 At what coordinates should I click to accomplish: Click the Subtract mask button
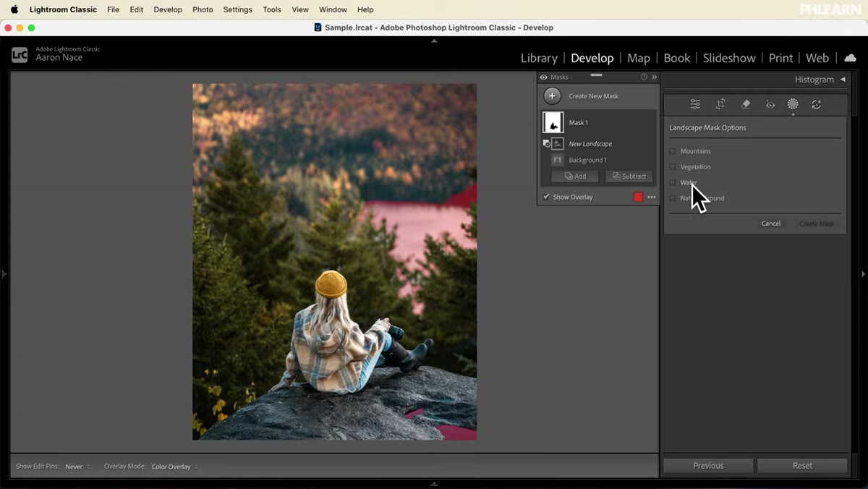(x=629, y=177)
